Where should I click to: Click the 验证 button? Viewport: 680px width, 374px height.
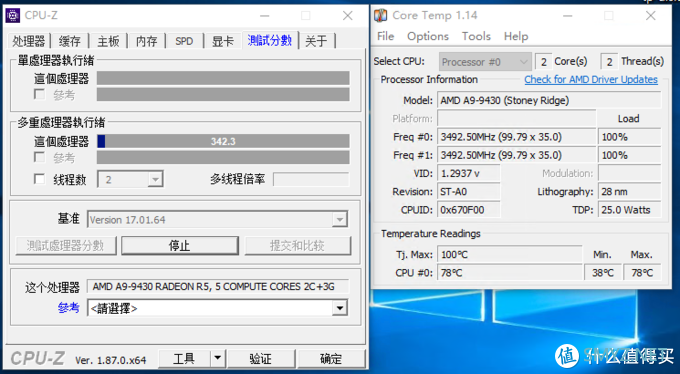coord(261,358)
